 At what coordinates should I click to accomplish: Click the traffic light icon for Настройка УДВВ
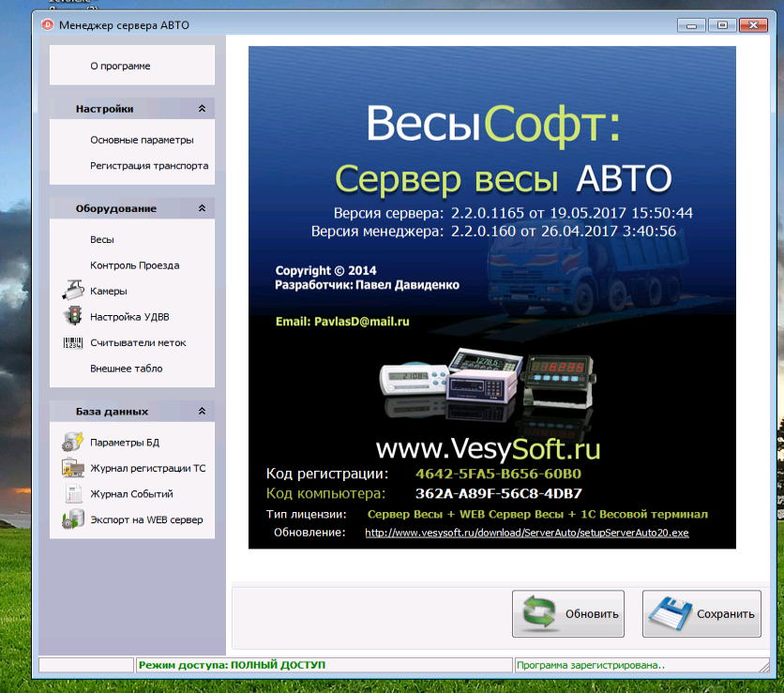pos(74,316)
